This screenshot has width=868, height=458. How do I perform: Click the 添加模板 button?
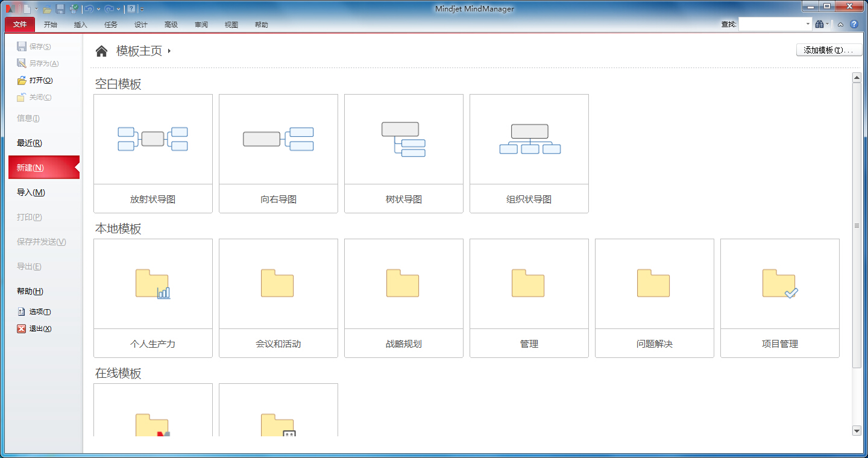tap(828, 50)
